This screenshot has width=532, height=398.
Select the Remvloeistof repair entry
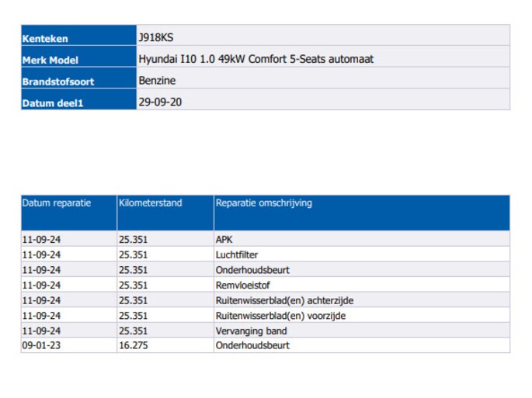[242, 285]
